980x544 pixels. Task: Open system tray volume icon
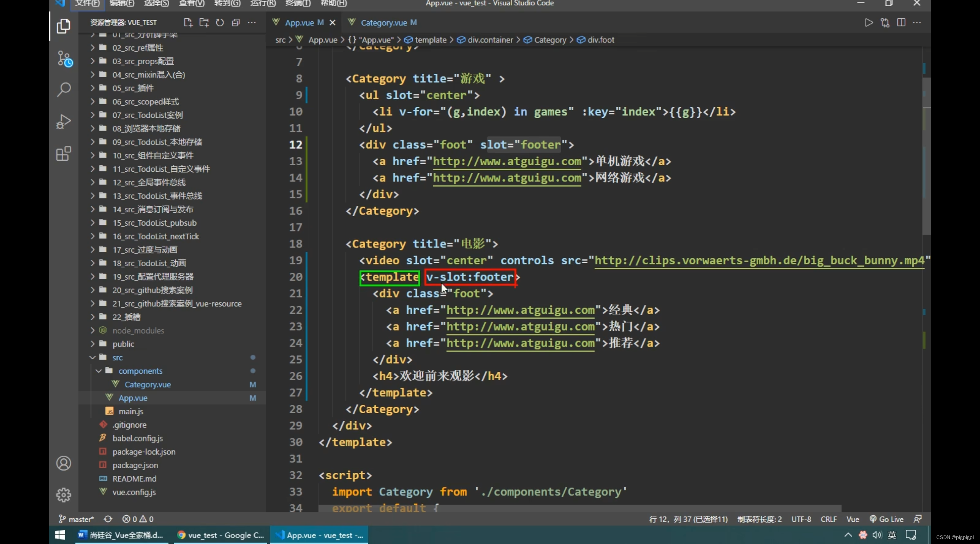[x=877, y=535]
